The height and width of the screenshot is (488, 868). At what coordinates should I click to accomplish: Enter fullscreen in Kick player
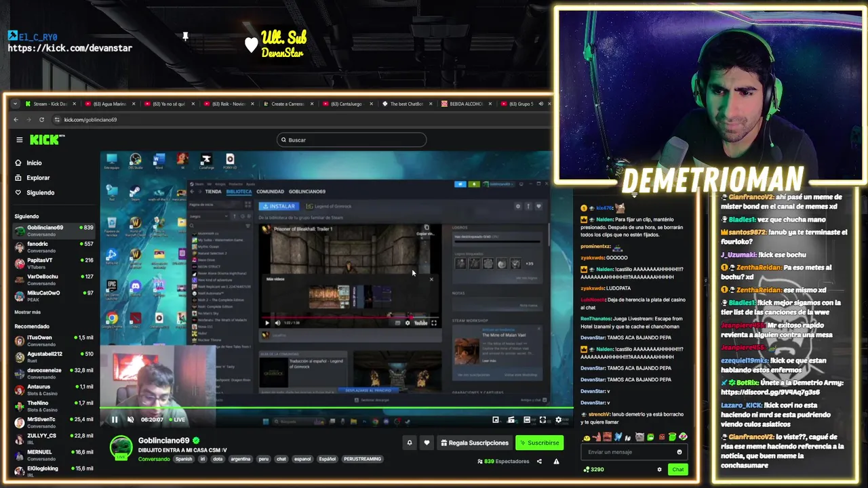click(542, 420)
